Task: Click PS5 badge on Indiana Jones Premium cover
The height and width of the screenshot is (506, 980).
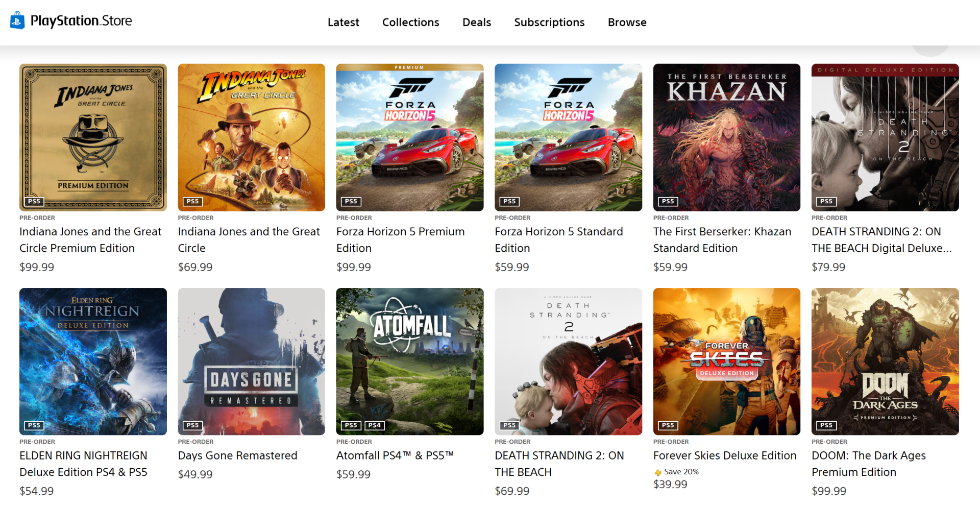Action: [34, 201]
